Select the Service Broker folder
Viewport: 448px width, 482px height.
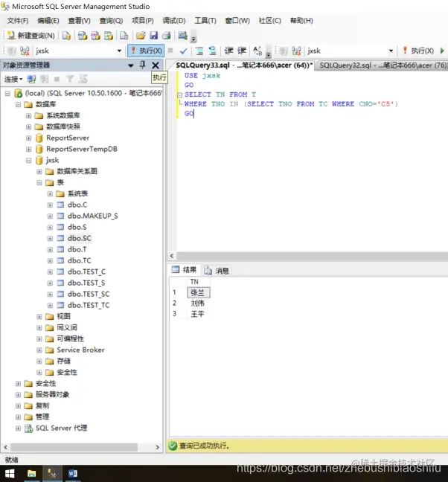[80, 350]
